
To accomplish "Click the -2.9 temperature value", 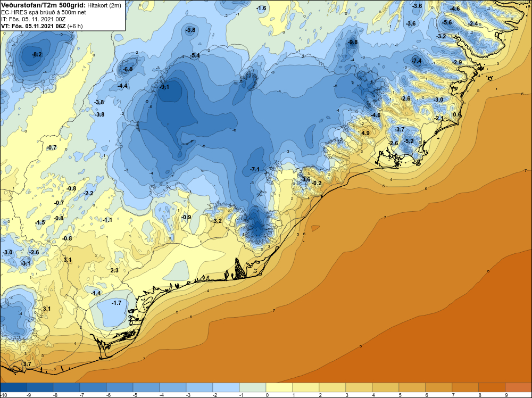I will click(458, 62).
